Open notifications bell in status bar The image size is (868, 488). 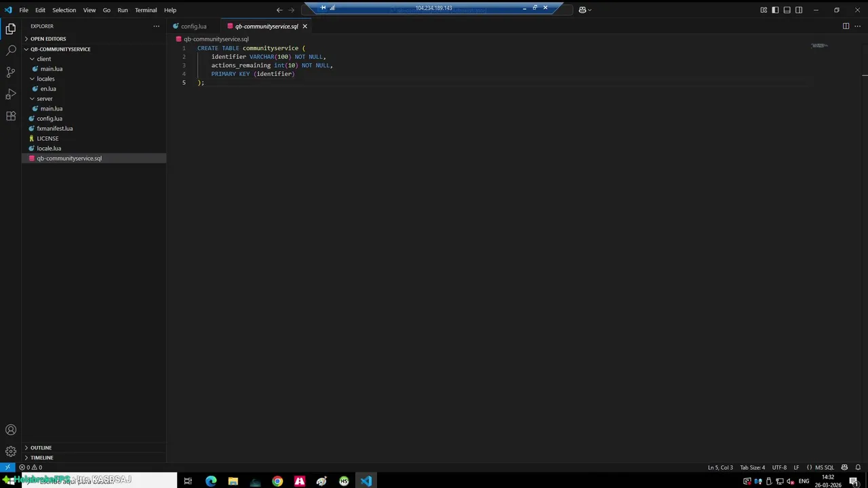click(858, 468)
